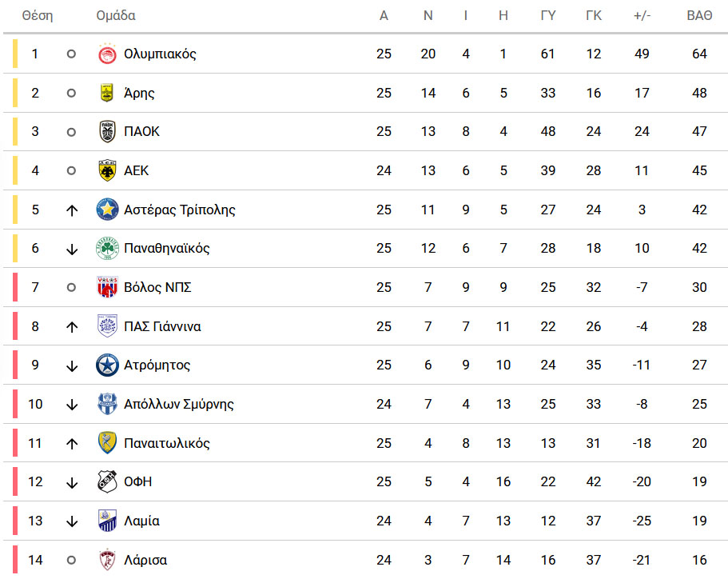Viewport: 728px width, 583px height.
Task: Click the up arrow beside Αστέρας Τρίπολης
Action: pyautogui.click(x=71, y=210)
